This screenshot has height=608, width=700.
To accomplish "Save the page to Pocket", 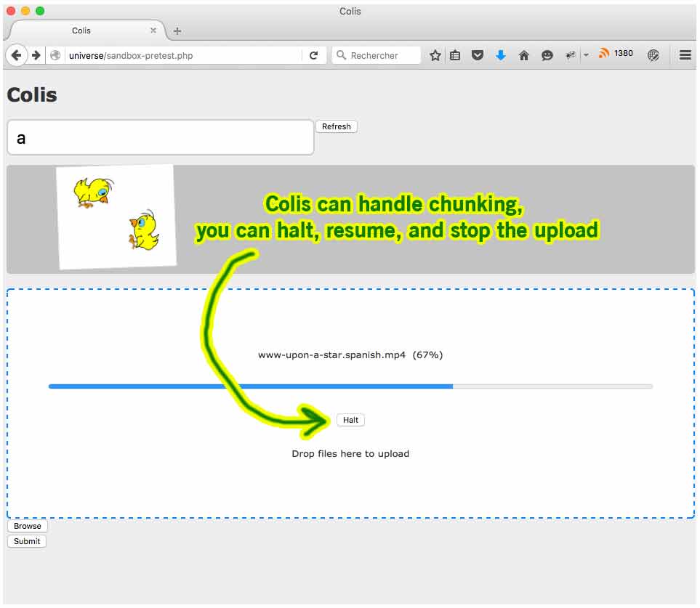I will (x=478, y=54).
